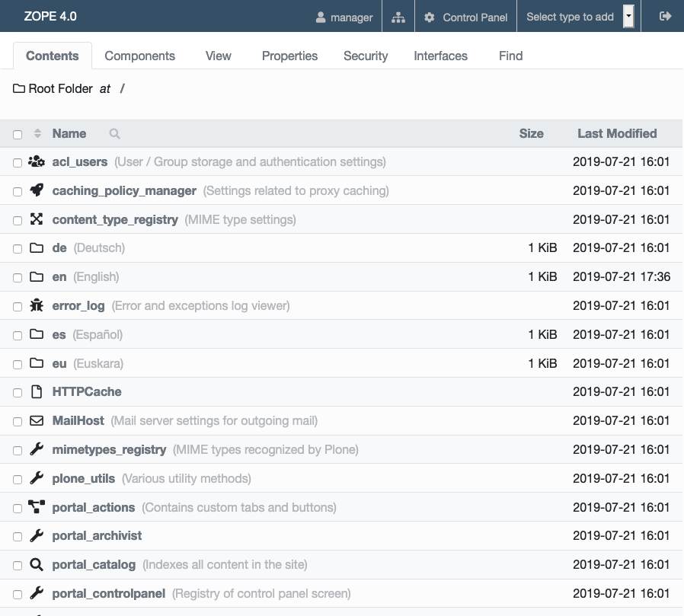
Task: Click the wrench icon for plone_utils
Action: click(37, 478)
